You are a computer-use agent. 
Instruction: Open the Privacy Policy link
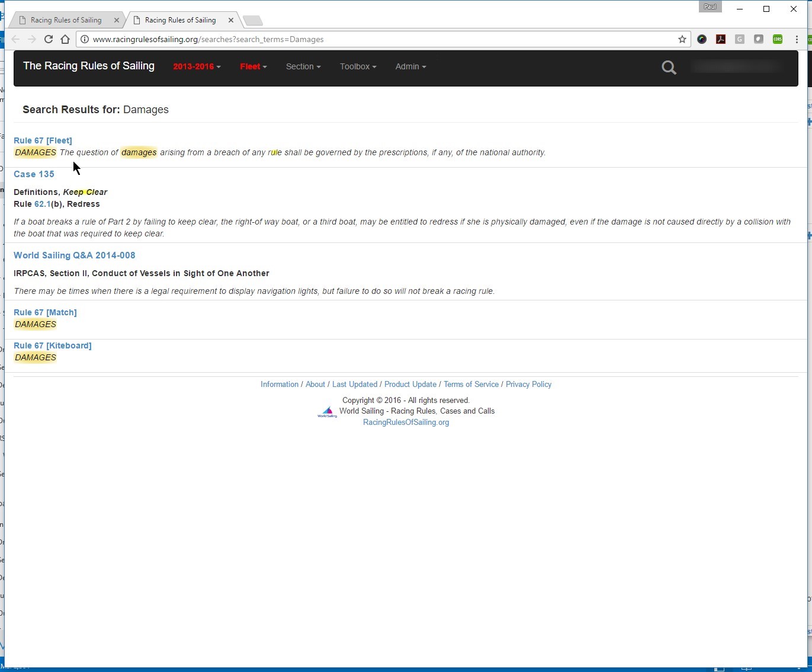[x=528, y=385]
